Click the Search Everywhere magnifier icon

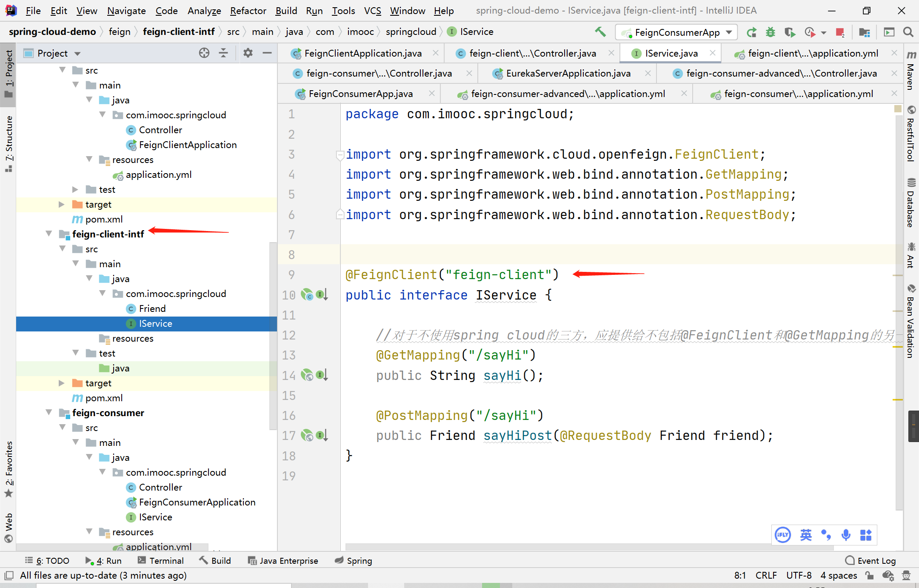[x=908, y=32]
